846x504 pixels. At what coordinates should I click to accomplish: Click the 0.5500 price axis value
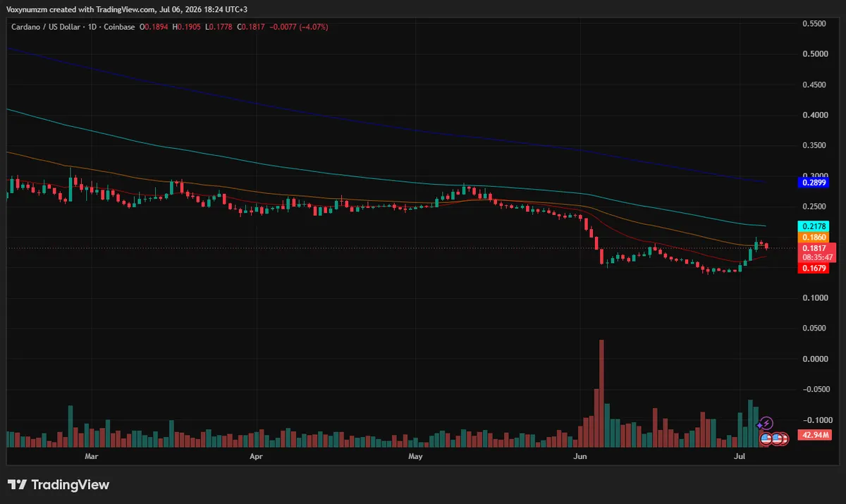(x=814, y=23)
